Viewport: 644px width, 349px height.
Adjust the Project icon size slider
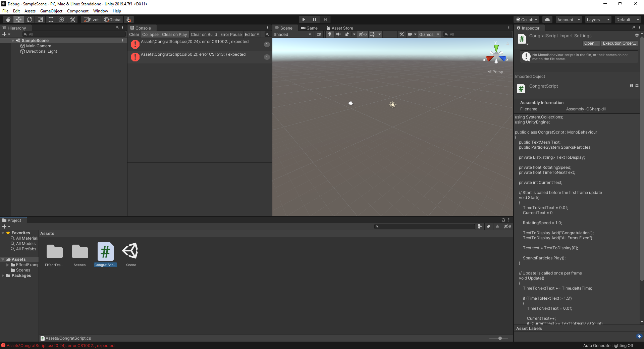500,338
